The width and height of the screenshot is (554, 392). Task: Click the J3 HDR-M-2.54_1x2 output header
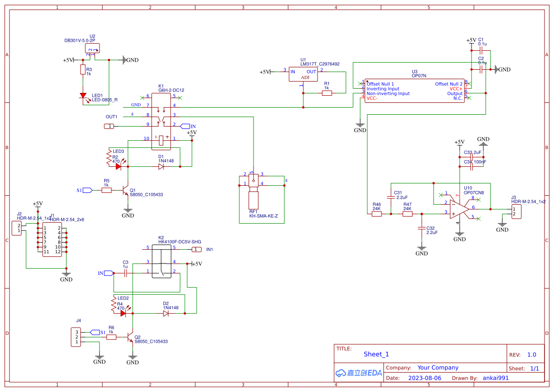516,212
